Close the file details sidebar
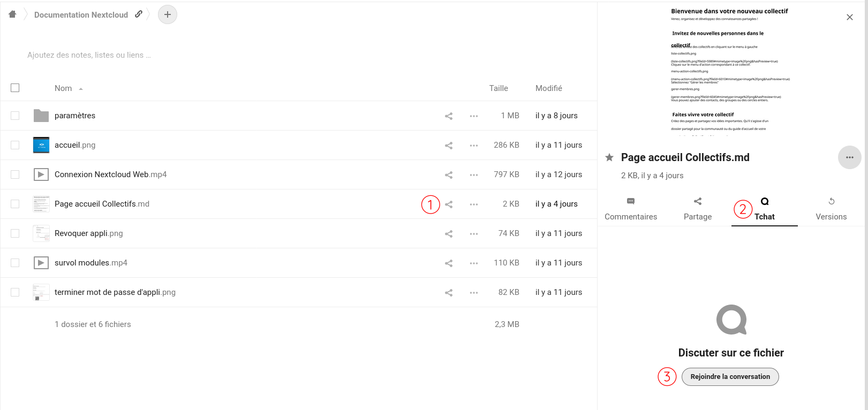This screenshot has width=868, height=410. 849,17
